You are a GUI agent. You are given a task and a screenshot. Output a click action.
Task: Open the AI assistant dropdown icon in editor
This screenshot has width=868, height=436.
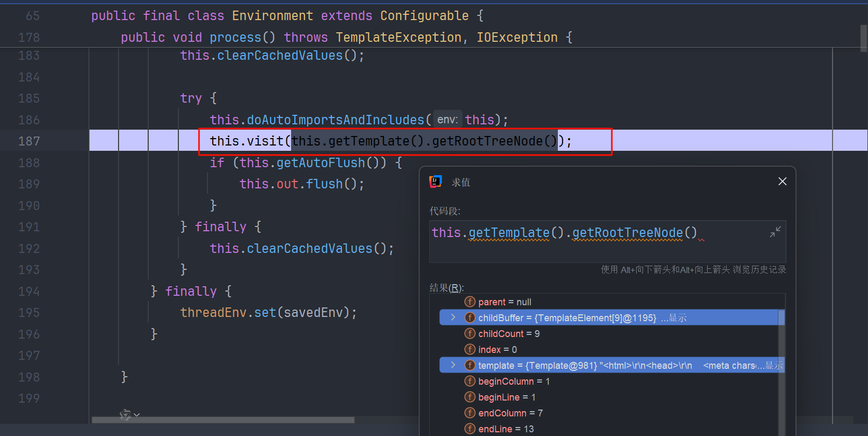point(129,415)
